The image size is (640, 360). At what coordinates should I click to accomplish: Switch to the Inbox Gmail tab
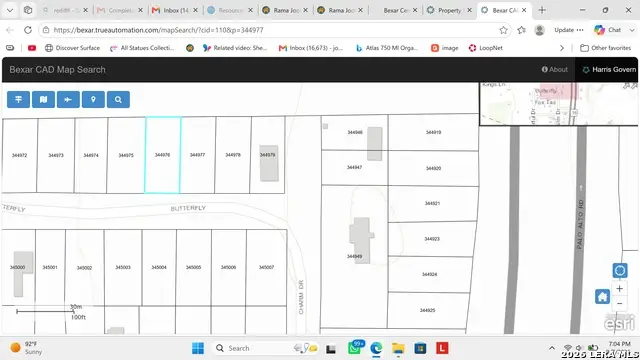click(x=175, y=10)
